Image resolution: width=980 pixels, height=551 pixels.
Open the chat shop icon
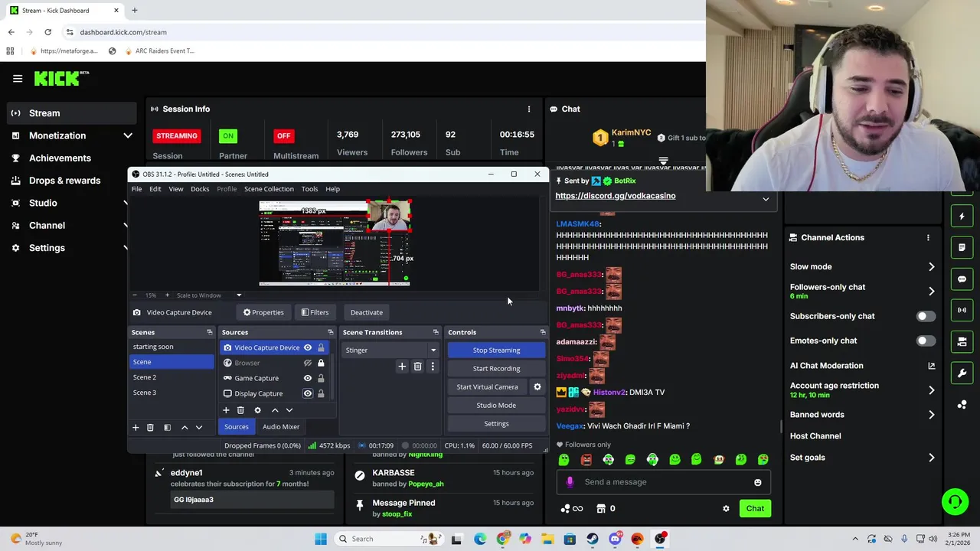(601, 508)
